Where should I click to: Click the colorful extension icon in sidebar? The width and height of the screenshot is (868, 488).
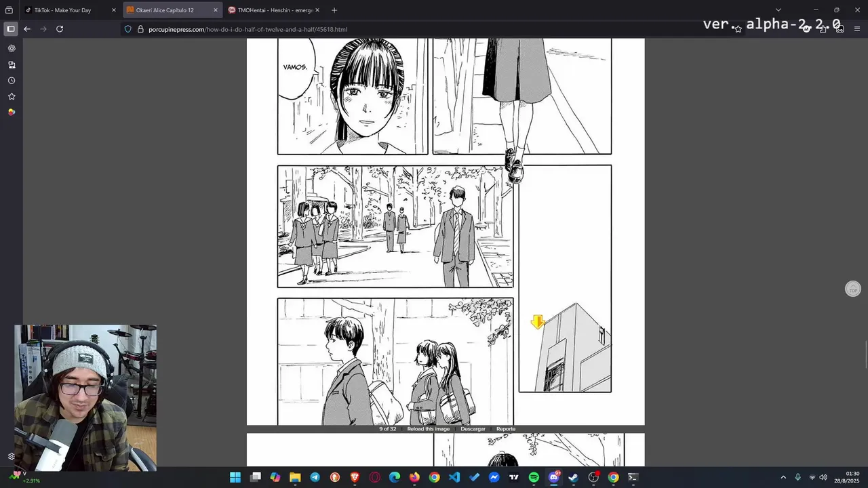tap(12, 113)
